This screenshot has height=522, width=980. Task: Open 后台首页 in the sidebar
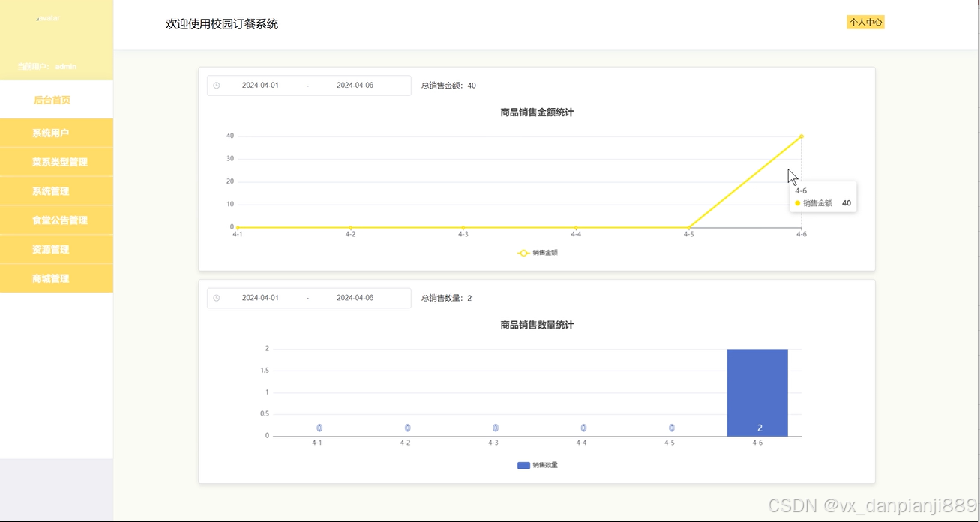point(56,100)
